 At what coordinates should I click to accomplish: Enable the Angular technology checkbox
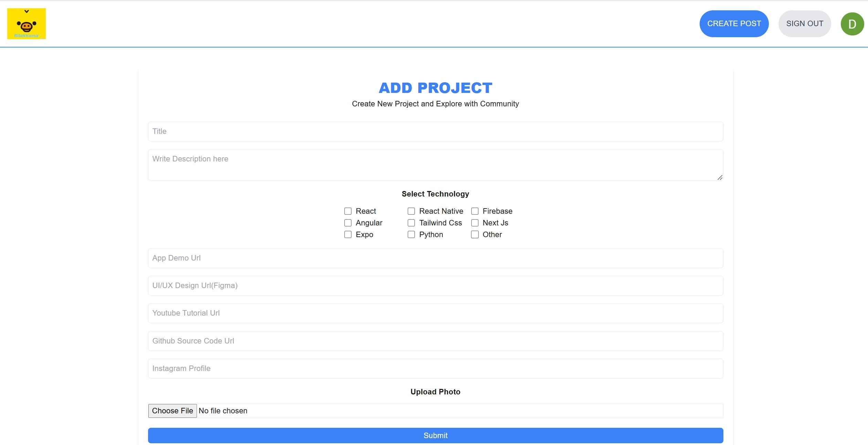348,223
